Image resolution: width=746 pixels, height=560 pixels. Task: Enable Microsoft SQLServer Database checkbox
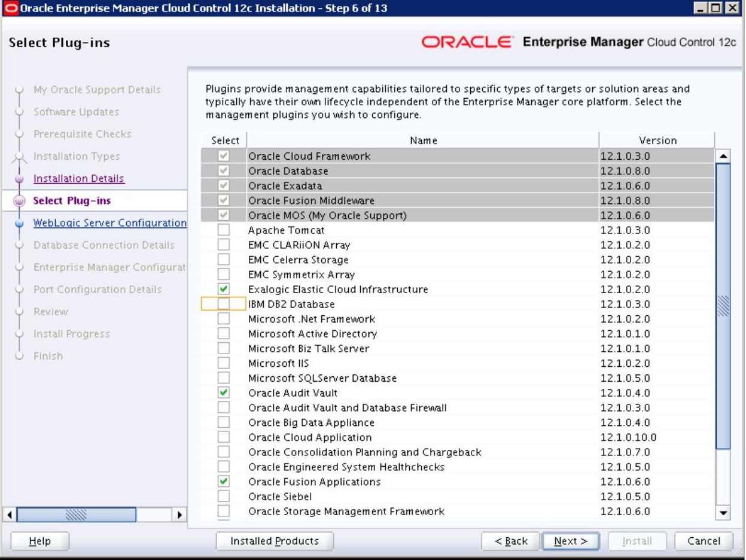(223, 378)
